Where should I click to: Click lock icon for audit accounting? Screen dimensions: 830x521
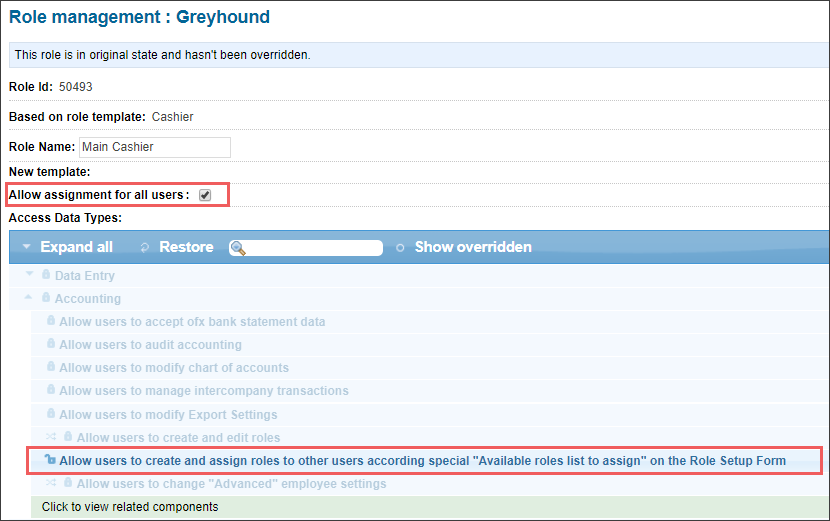tap(51, 343)
